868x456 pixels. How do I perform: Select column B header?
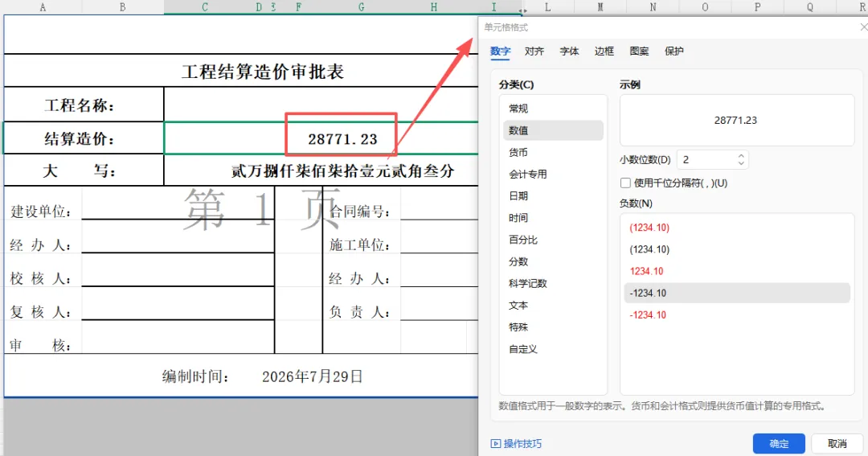point(122,7)
